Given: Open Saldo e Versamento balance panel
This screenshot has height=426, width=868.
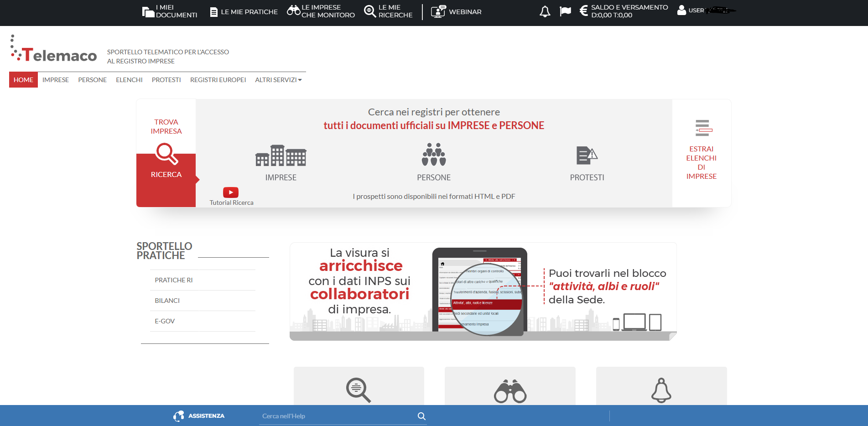Looking at the screenshot, I should pyautogui.click(x=624, y=11).
